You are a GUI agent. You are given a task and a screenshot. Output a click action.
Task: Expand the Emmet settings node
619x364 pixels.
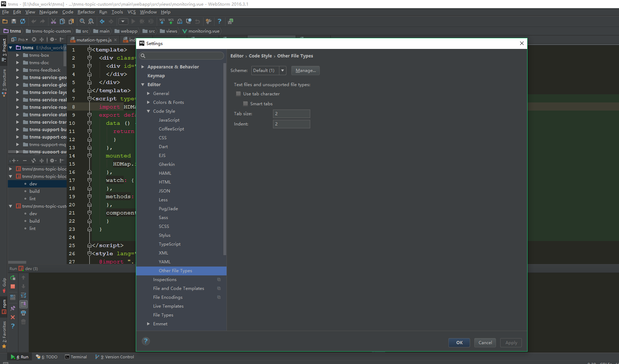pyautogui.click(x=148, y=324)
